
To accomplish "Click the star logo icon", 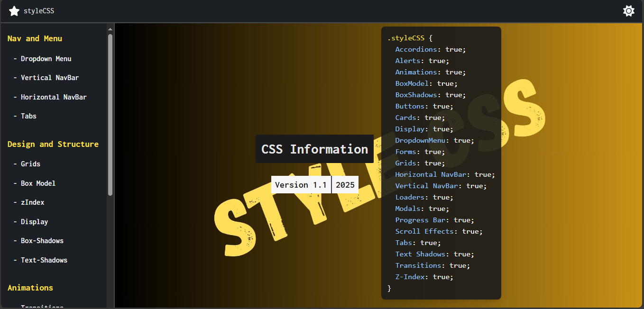I will pyautogui.click(x=14, y=11).
